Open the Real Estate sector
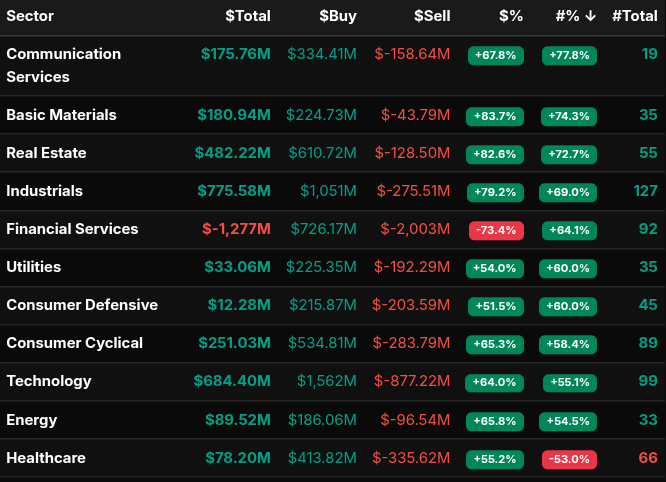 point(46,153)
